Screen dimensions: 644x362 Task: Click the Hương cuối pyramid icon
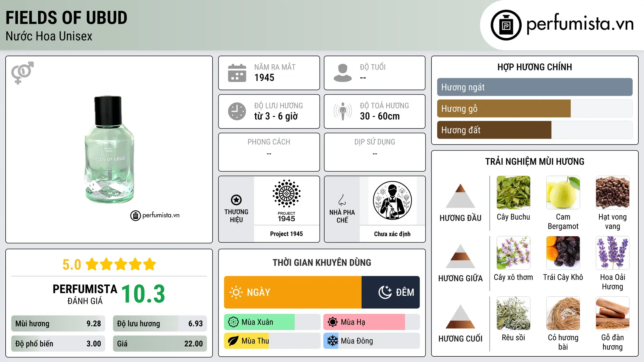(x=460, y=316)
